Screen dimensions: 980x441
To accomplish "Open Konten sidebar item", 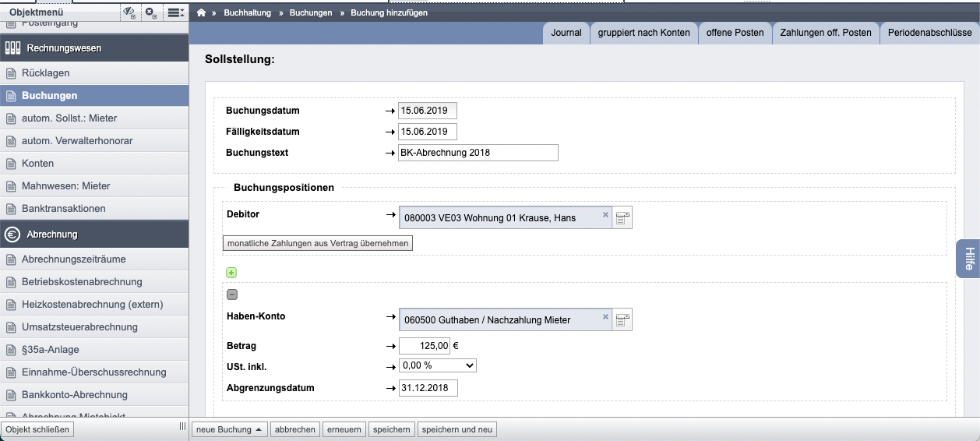I will pyautogui.click(x=94, y=164).
